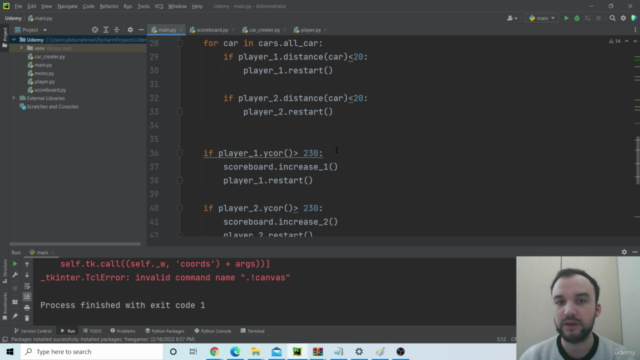Viewport: 640px width, 360px height.
Task: Toggle Project tool window side button
Action: click(x=4, y=38)
